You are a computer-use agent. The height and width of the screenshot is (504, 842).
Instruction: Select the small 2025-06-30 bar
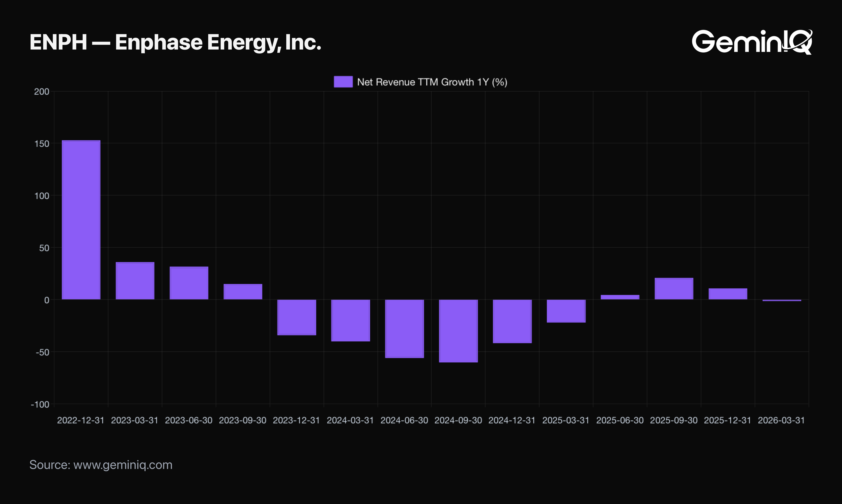(620, 297)
